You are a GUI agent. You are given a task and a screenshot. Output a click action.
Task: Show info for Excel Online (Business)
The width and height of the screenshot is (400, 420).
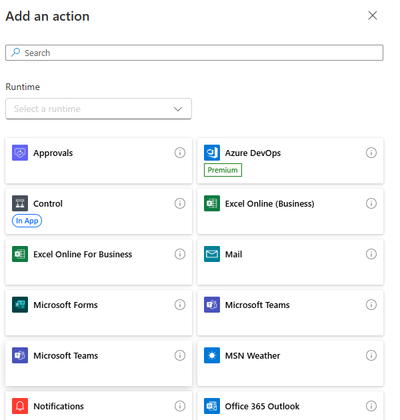[x=371, y=203]
